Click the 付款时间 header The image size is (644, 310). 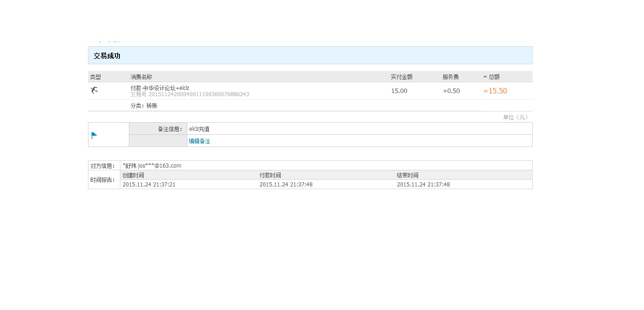pyautogui.click(x=270, y=175)
